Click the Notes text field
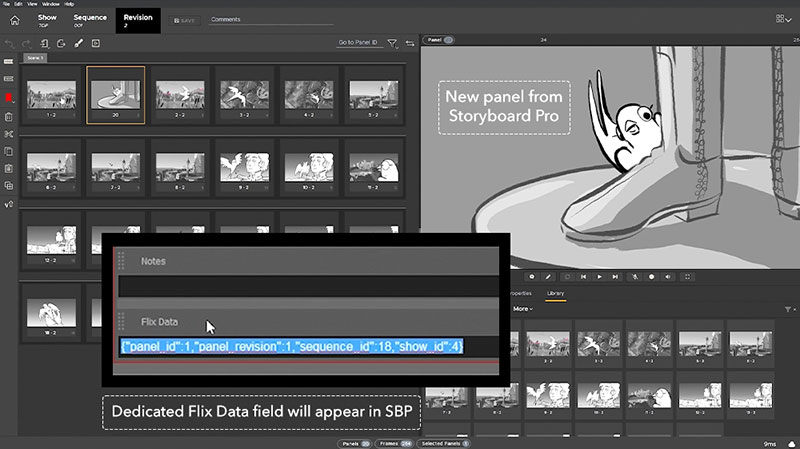The image size is (800, 449). coord(309,286)
